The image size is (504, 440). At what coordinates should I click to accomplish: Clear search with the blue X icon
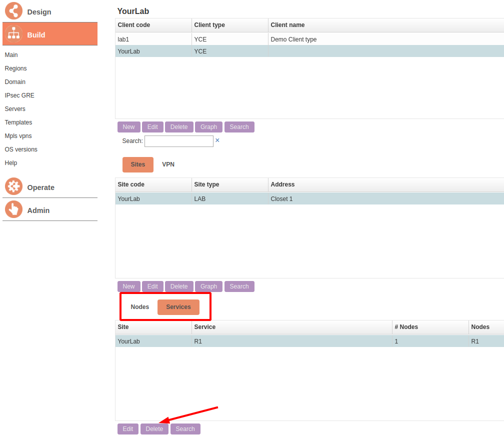tap(217, 140)
